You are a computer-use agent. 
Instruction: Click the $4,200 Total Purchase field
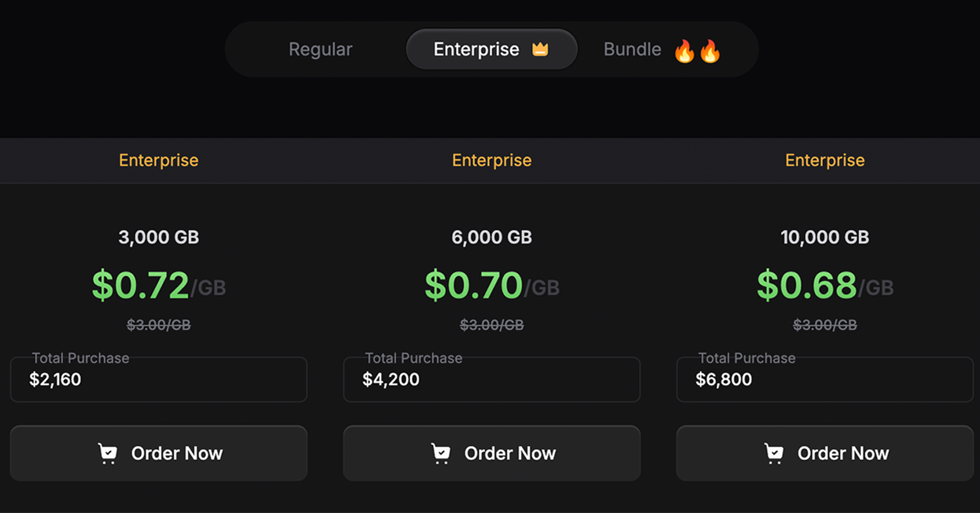(x=491, y=379)
